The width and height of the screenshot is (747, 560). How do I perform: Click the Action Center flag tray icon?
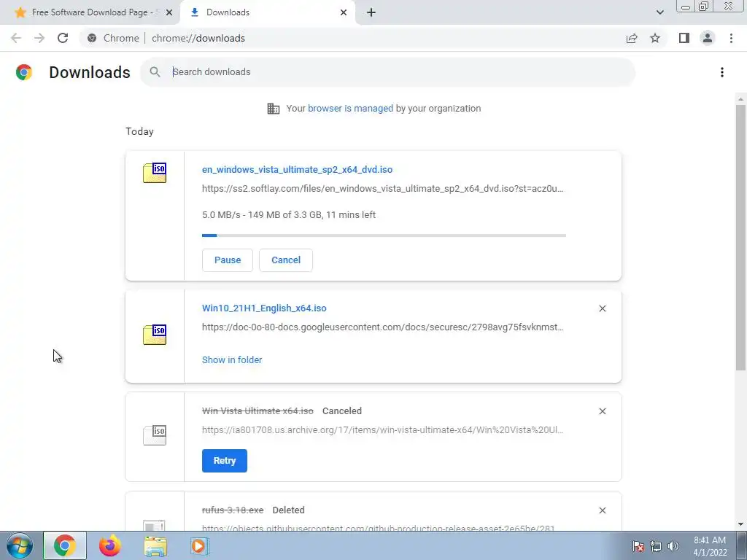click(x=638, y=546)
